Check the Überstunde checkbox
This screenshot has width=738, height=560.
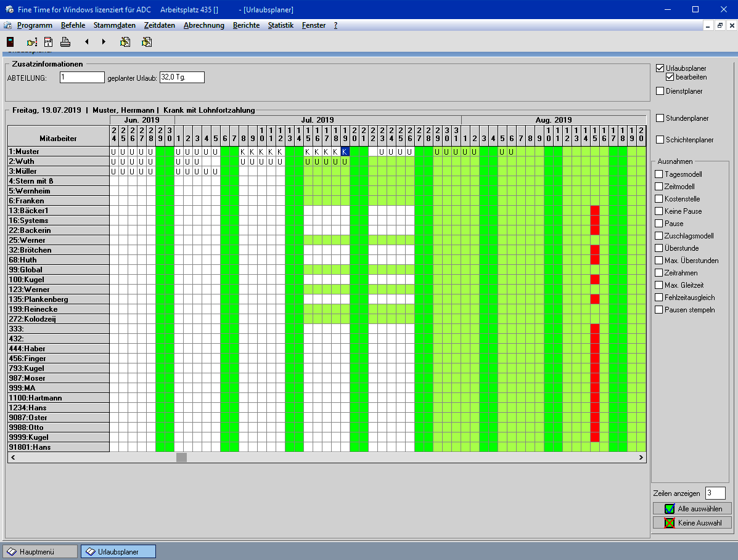click(659, 248)
